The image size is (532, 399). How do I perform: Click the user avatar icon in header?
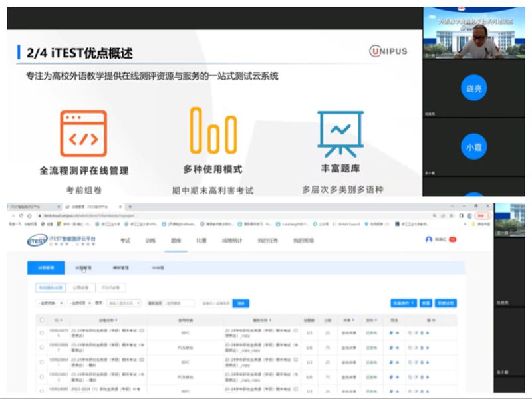click(429, 239)
